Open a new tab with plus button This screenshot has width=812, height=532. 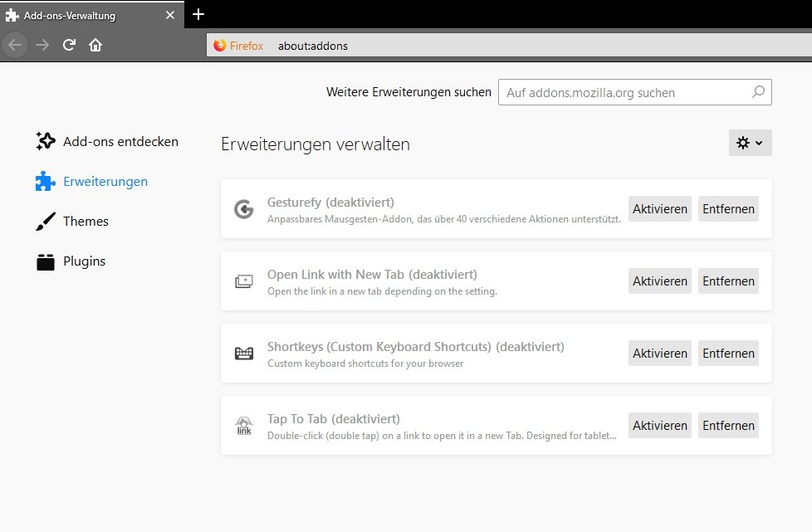198,14
